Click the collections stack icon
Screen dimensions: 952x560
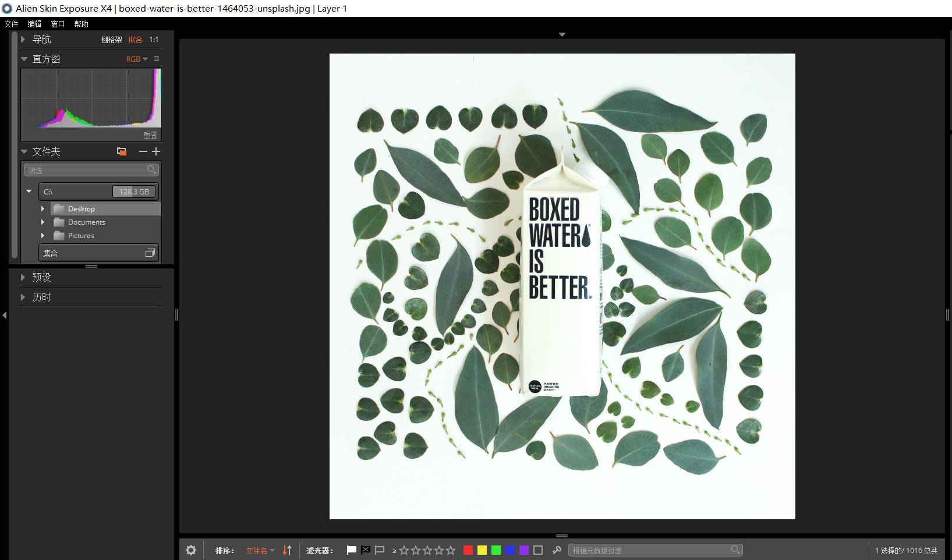point(150,253)
